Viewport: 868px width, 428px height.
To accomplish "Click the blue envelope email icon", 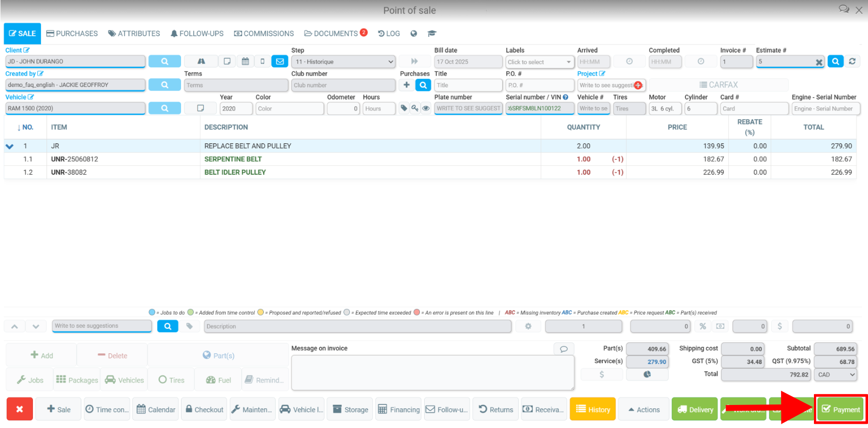I will click(280, 62).
